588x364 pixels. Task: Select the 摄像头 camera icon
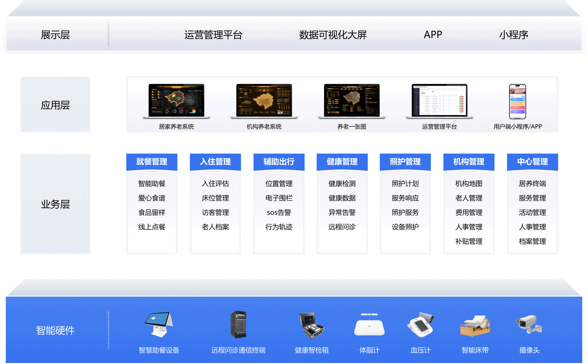[x=529, y=325]
